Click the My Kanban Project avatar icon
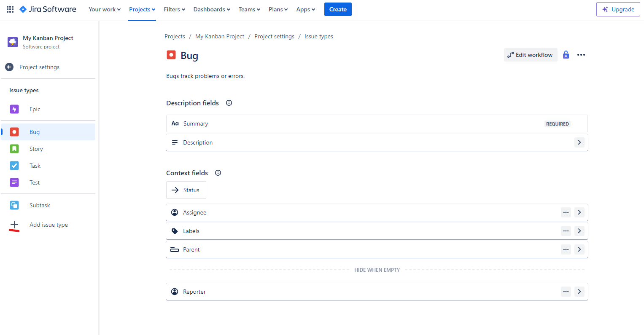 click(x=13, y=42)
